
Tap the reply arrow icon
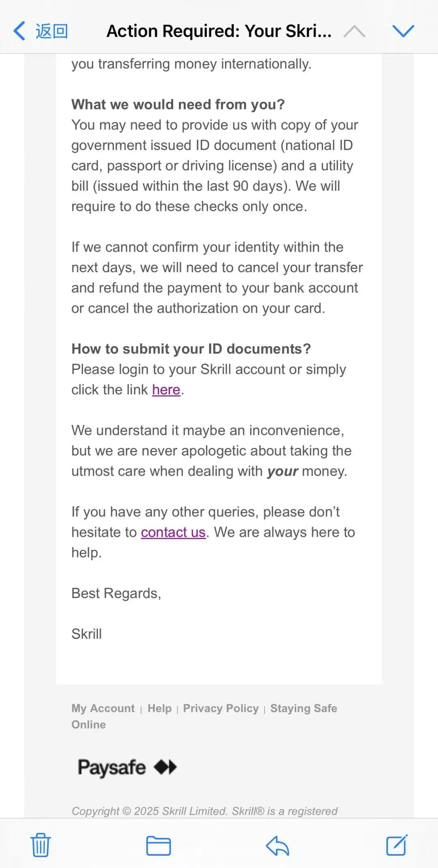click(x=277, y=846)
